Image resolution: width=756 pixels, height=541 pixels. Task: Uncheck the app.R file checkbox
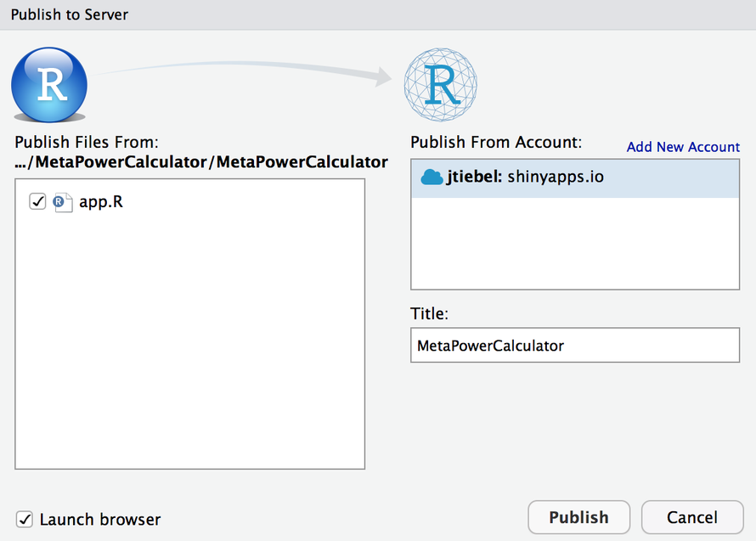coord(37,201)
